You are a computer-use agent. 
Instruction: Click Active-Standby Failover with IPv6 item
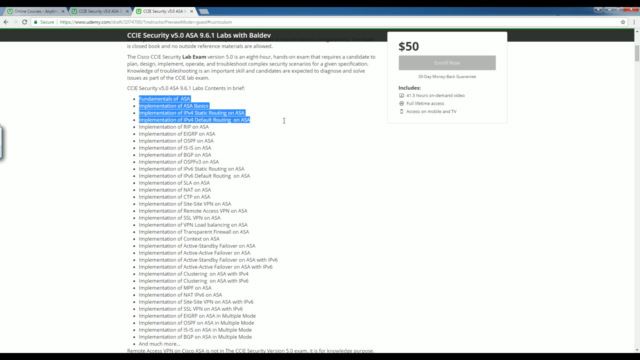pos(208,260)
